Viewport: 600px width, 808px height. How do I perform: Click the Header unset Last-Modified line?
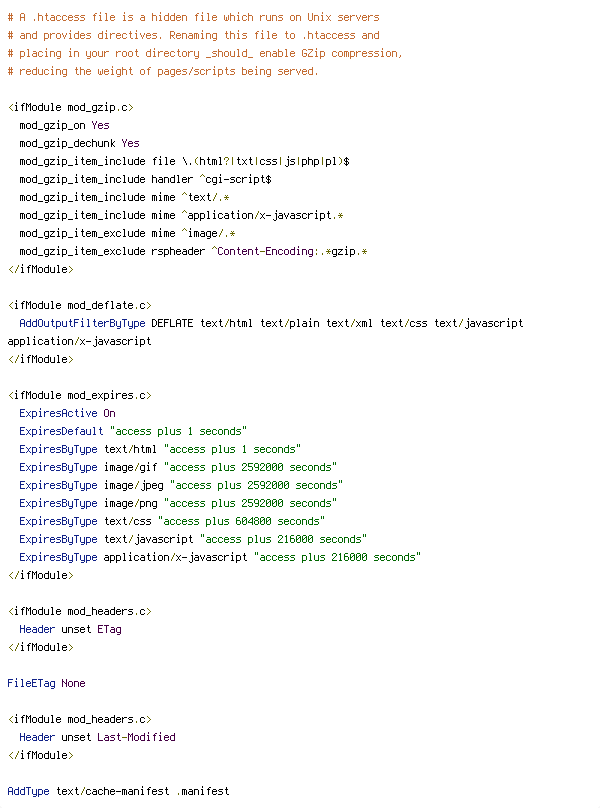(97, 737)
